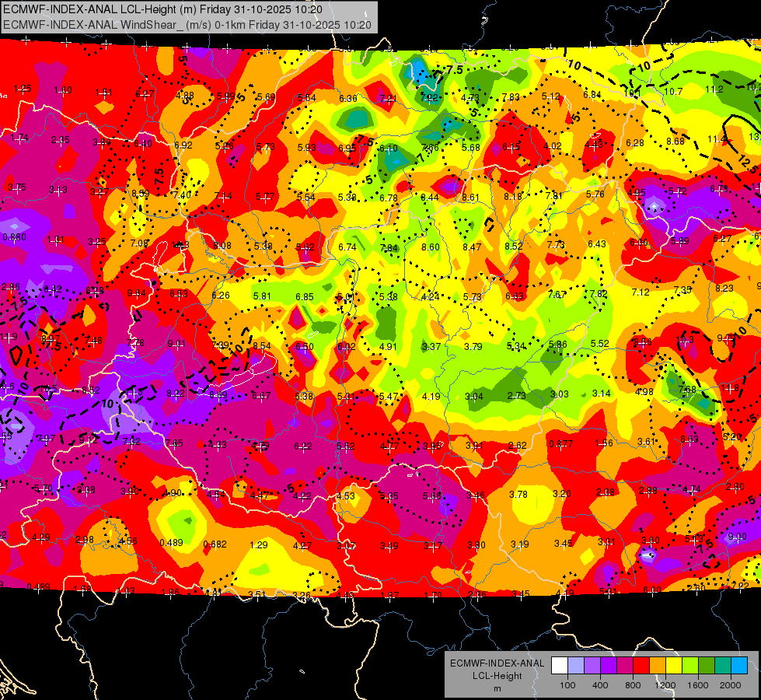This screenshot has height=700, width=761.
Task: Click the wind shear value 9.00
Action: pos(737,537)
